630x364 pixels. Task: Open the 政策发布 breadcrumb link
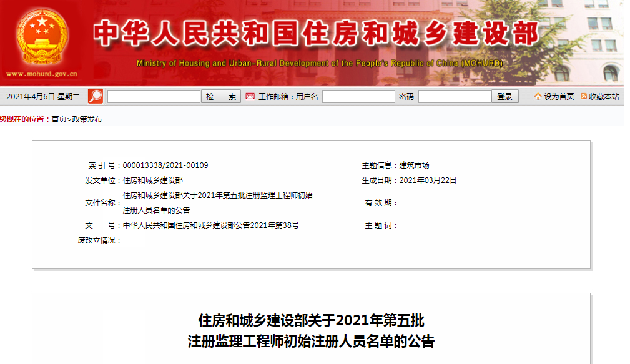tap(87, 119)
